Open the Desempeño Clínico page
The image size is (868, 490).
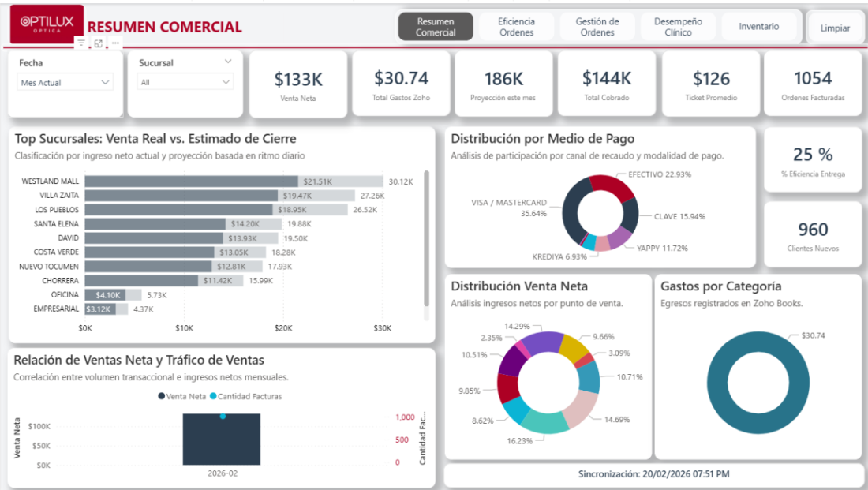coord(678,27)
